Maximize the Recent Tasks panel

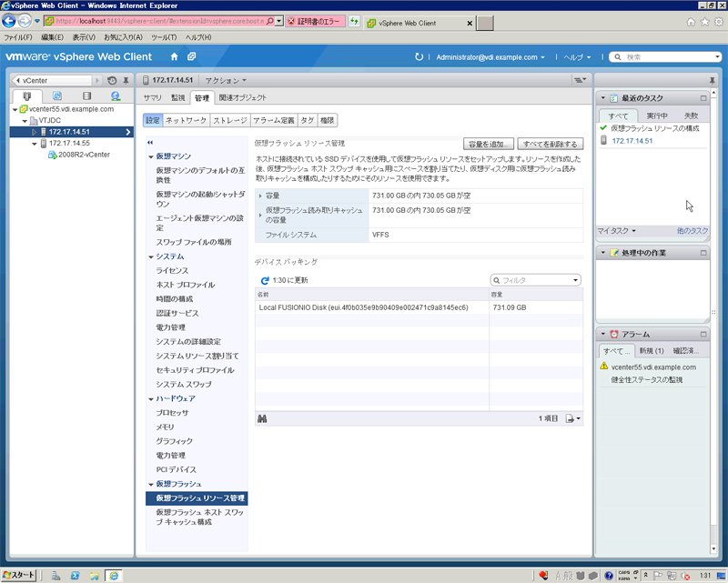tap(703, 98)
